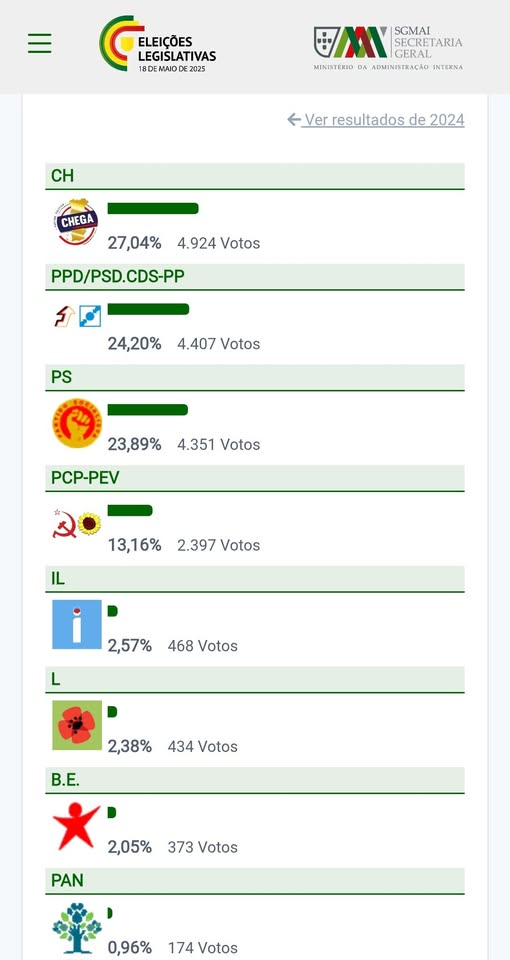
Task: Click the Eleições Legislativas logo
Action: (x=158, y=43)
